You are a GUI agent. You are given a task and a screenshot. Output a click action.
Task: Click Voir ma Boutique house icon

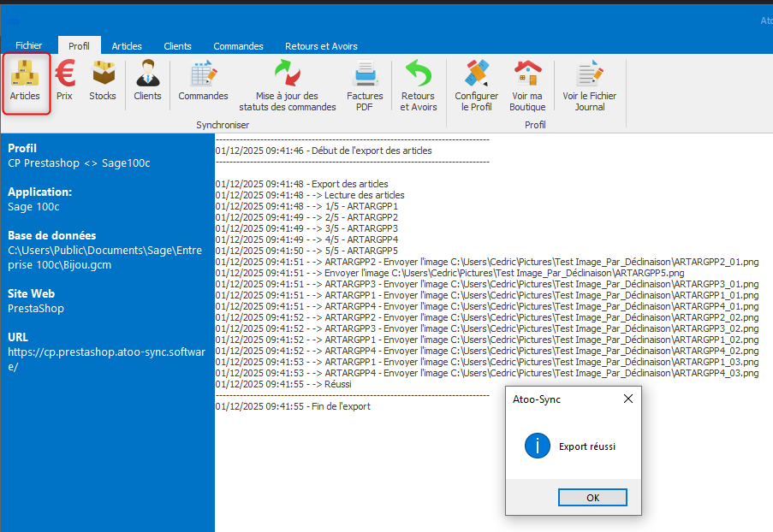pos(527,86)
